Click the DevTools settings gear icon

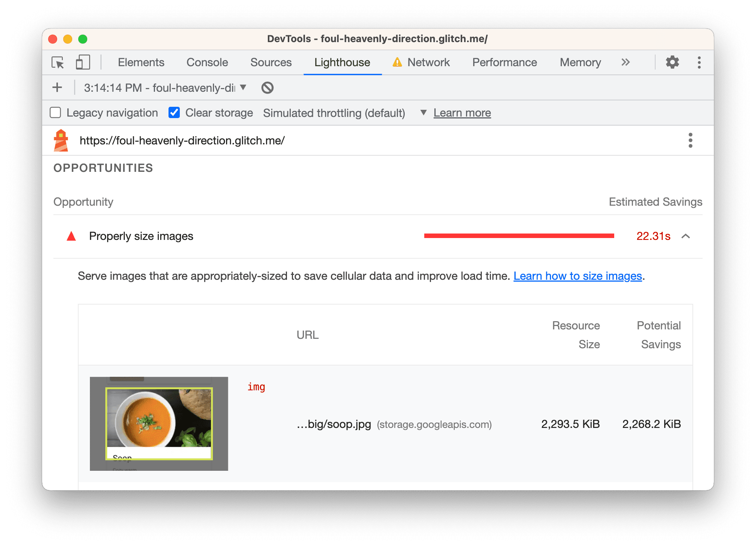point(672,62)
